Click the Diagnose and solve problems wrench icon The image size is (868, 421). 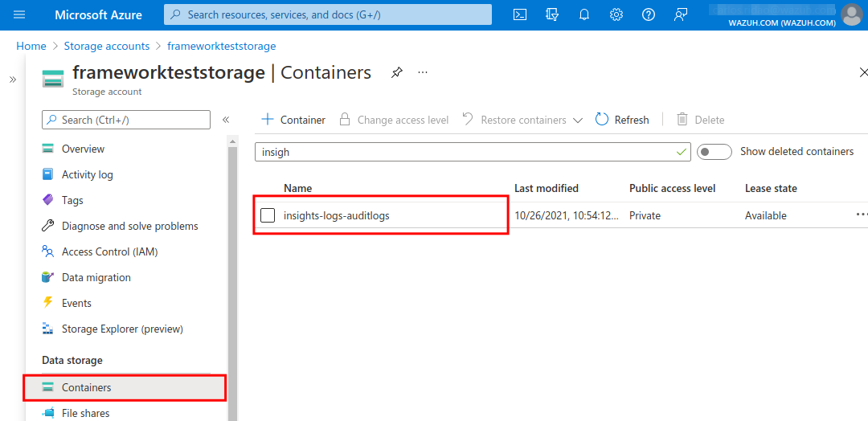[48, 226]
